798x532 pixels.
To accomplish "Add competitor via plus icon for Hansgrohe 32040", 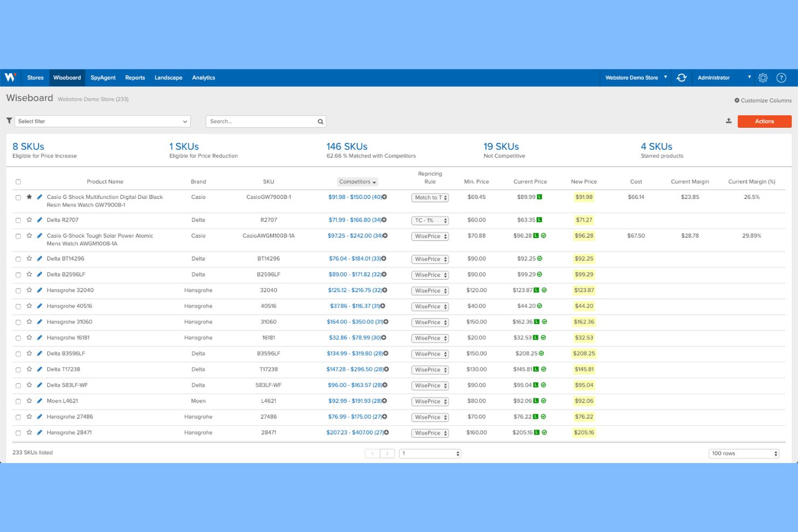I will (385, 290).
